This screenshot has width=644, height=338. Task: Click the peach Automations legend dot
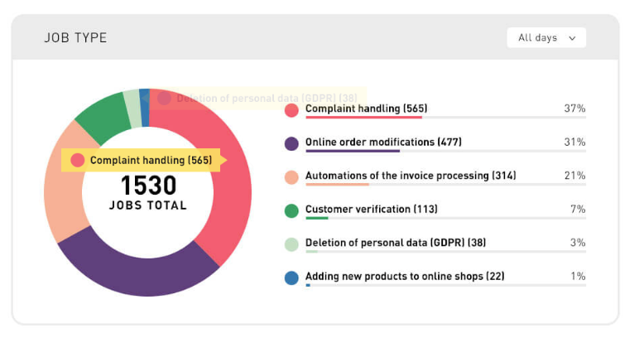tap(291, 176)
